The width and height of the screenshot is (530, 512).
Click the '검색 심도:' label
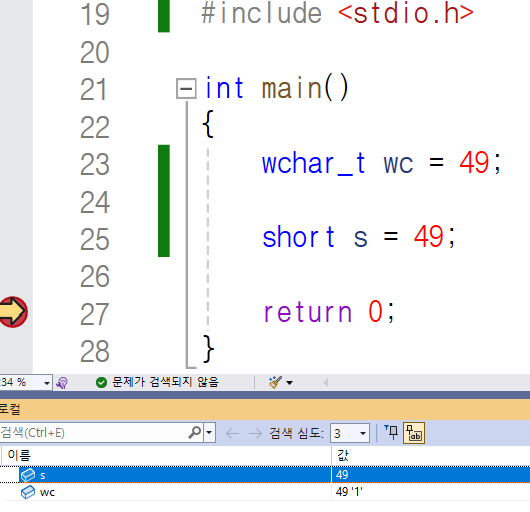click(296, 433)
